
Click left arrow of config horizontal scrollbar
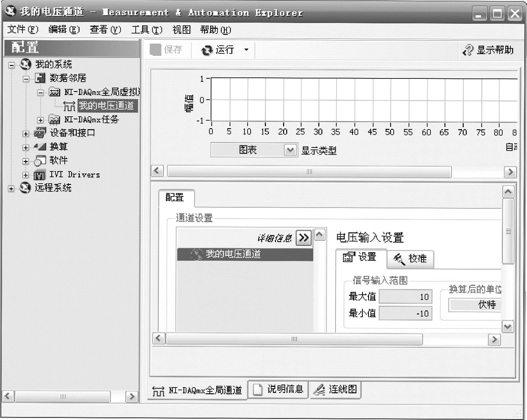coord(159,339)
